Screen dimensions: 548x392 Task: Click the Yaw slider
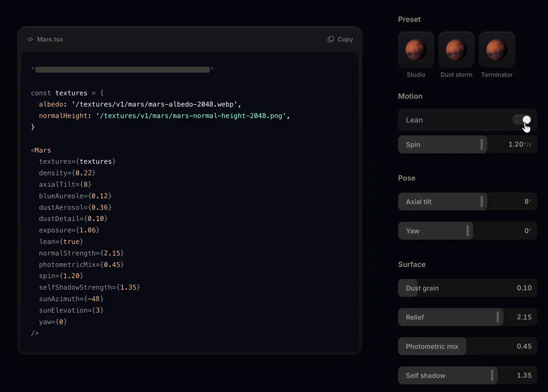coord(468,231)
